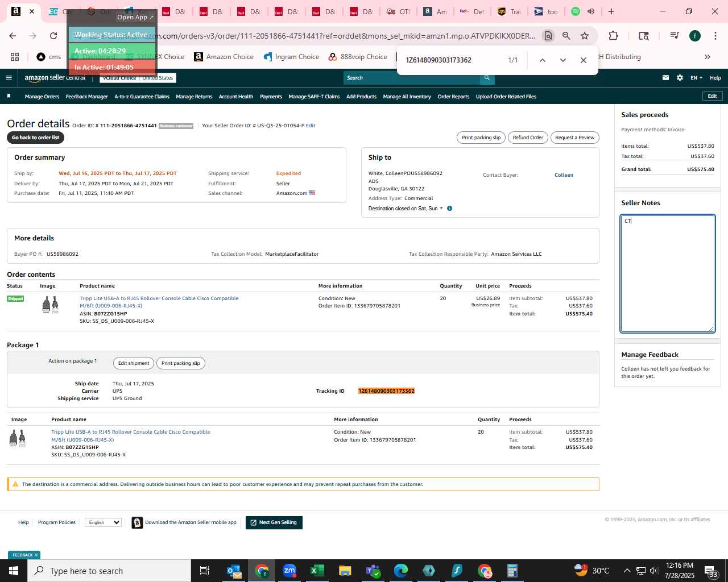Show hidden system tray icons
Viewport: 728px width, 582px height.
pyautogui.click(x=627, y=571)
